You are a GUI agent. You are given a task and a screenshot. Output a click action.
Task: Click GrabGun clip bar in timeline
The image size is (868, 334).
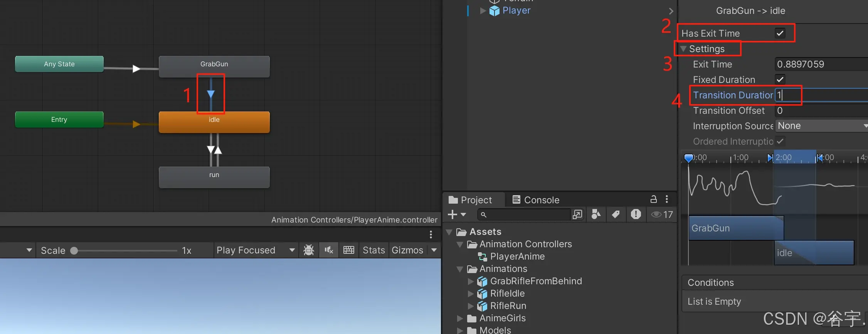pyautogui.click(x=736, y=228)
